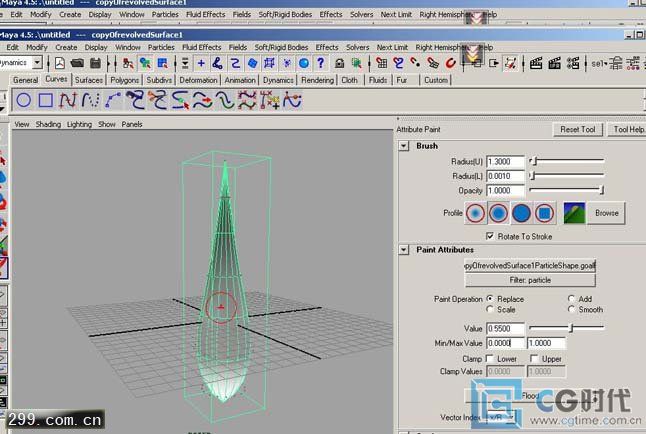Open the sel field mode dropdown

pyautogui.click(x=599, y=63)
